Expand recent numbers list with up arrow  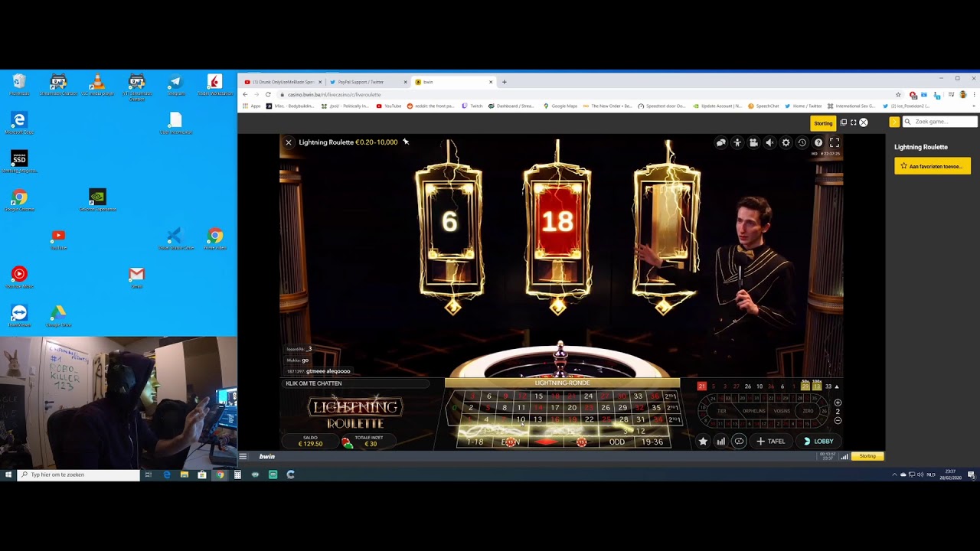(x=837, y=386)
